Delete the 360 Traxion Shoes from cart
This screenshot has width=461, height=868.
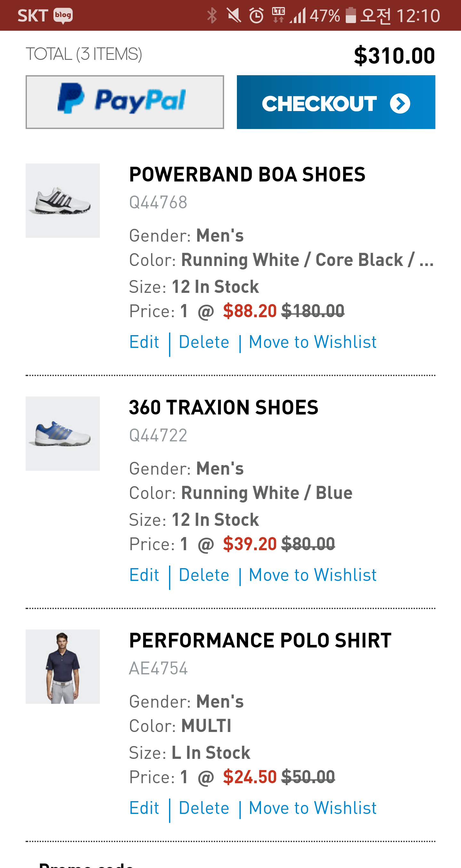click(204, 575)
